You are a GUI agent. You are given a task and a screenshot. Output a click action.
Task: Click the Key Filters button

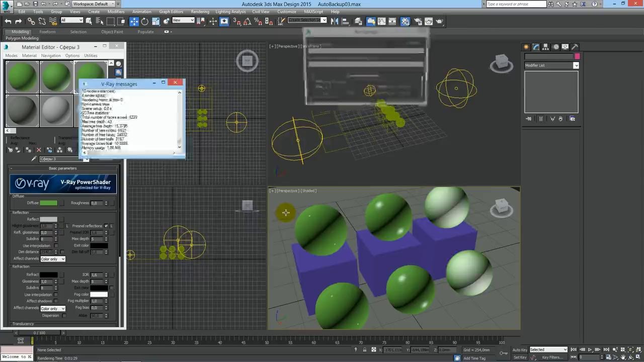tap(552, 357)
